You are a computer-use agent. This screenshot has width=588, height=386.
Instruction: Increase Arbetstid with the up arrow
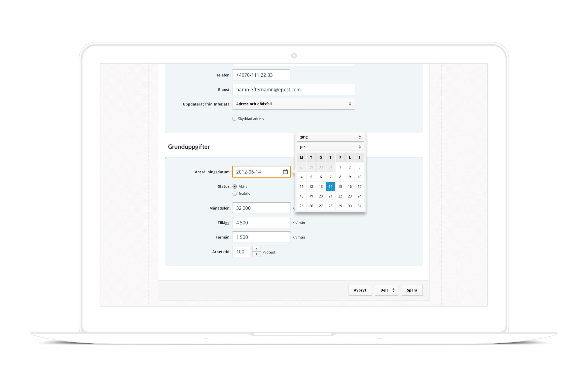pyautogui.click(x=256, y=249)
